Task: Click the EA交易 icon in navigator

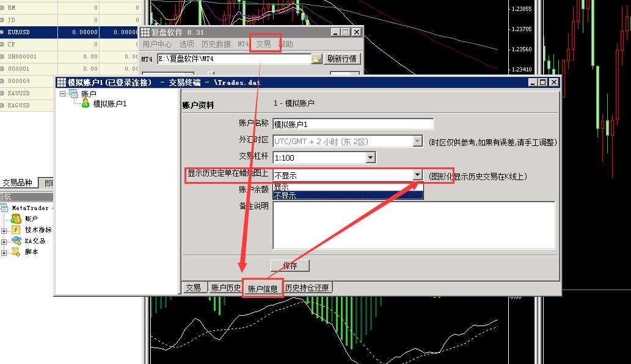Action: click(x=16, y=241)
